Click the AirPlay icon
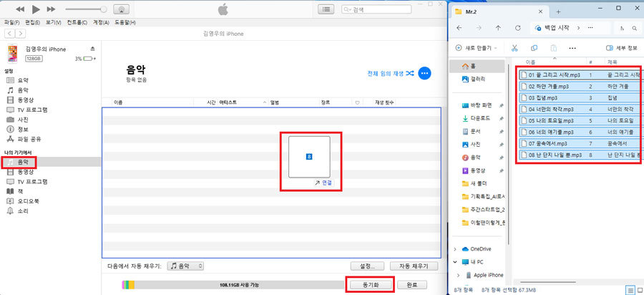Image resolution: width=644 pixels, height=295 pixels. pyautogui.click(x=121, y=9)
